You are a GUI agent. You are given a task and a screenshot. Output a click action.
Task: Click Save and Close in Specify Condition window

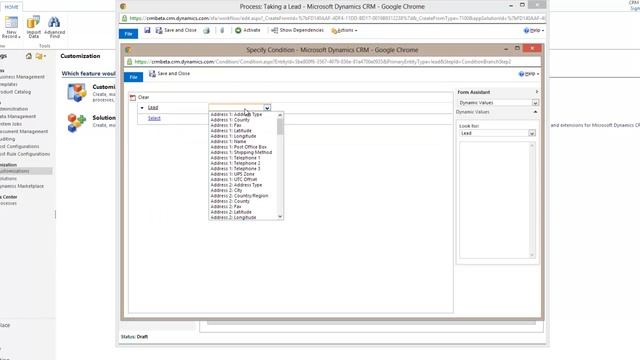click(x=169, y=73)
